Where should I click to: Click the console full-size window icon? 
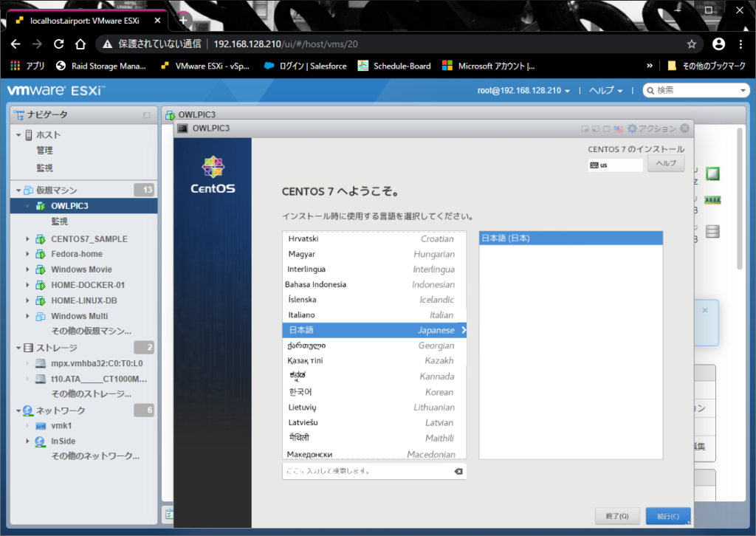[x=607, y=128]
